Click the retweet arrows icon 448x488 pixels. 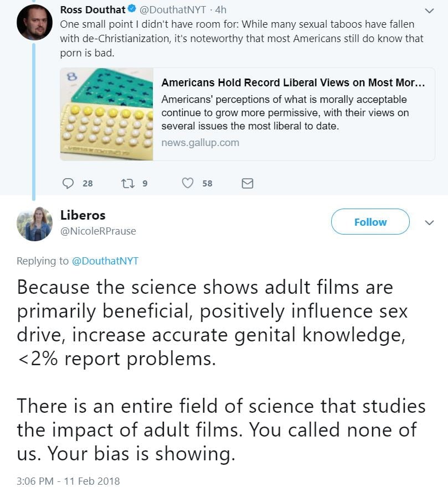[x=126, y=183]
